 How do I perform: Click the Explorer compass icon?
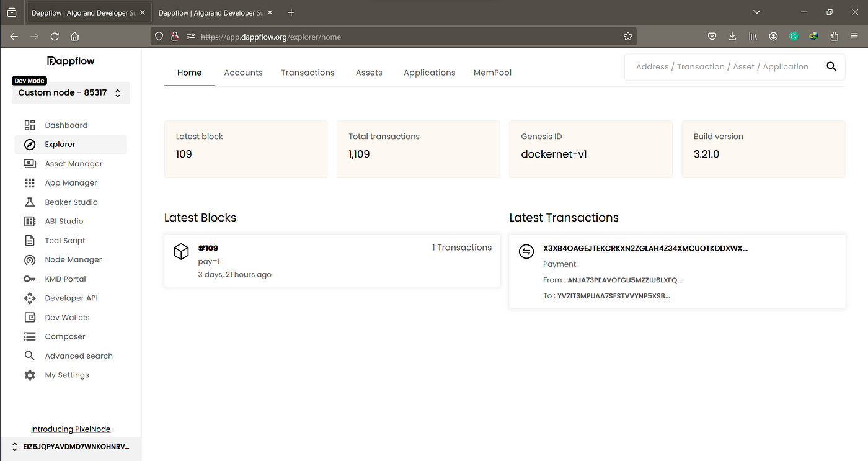(30, 145)
